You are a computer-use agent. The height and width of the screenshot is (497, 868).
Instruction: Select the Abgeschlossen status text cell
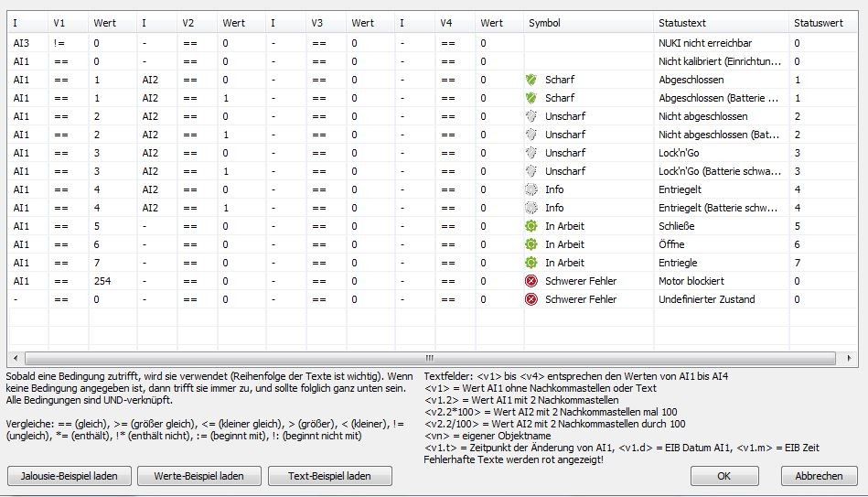[691, 80]
